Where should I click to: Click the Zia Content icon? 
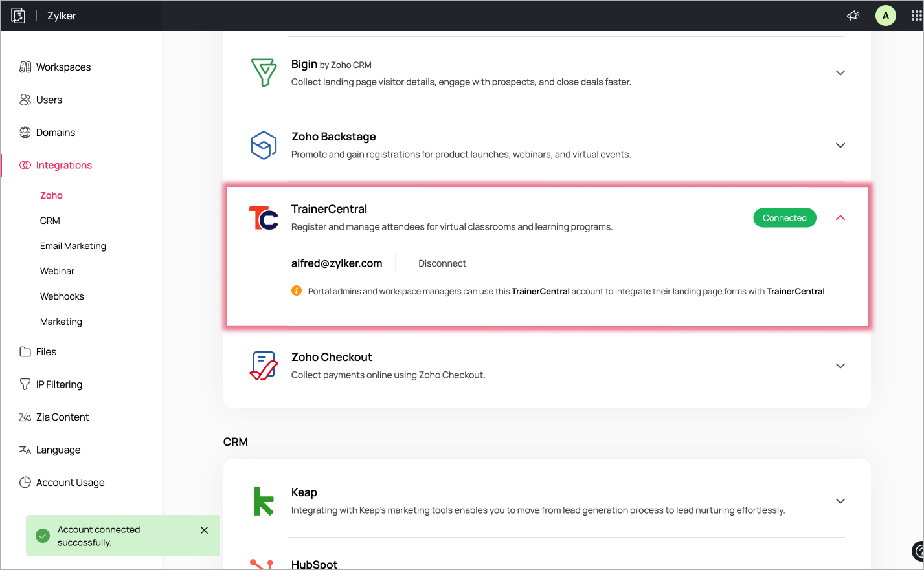pos(25,417)
